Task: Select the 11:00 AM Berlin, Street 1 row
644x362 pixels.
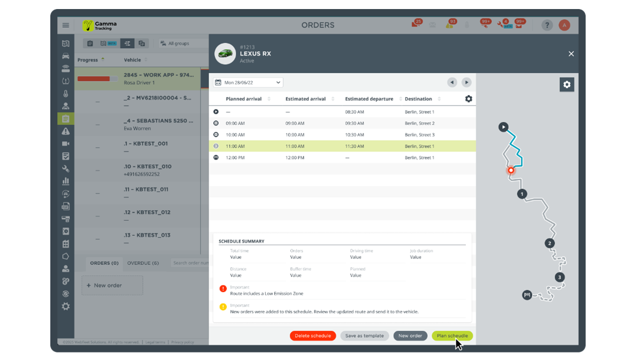Action: [342, 146]
